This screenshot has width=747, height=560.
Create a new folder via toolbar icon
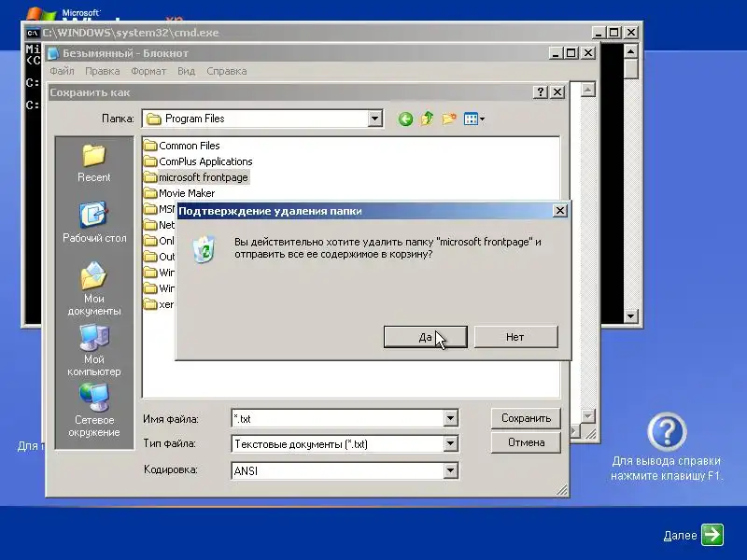449,119
